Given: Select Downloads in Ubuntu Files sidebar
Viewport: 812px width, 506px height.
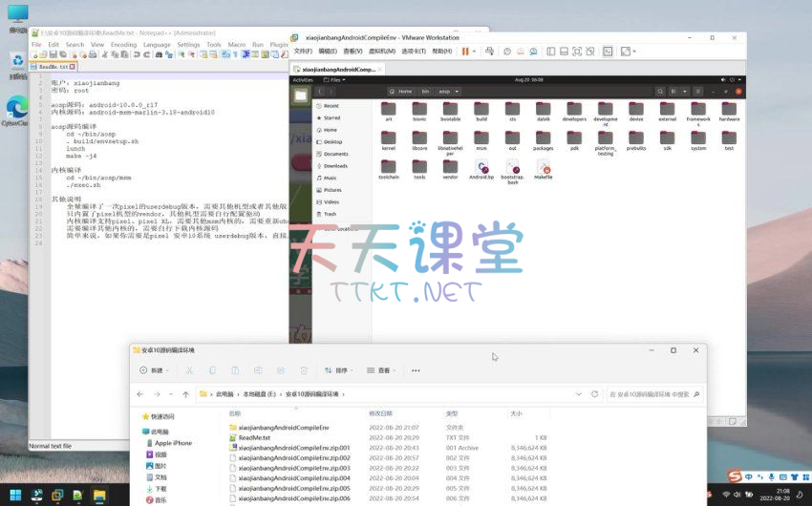Looking at the screenshot, I should click(x=335, y=166).
